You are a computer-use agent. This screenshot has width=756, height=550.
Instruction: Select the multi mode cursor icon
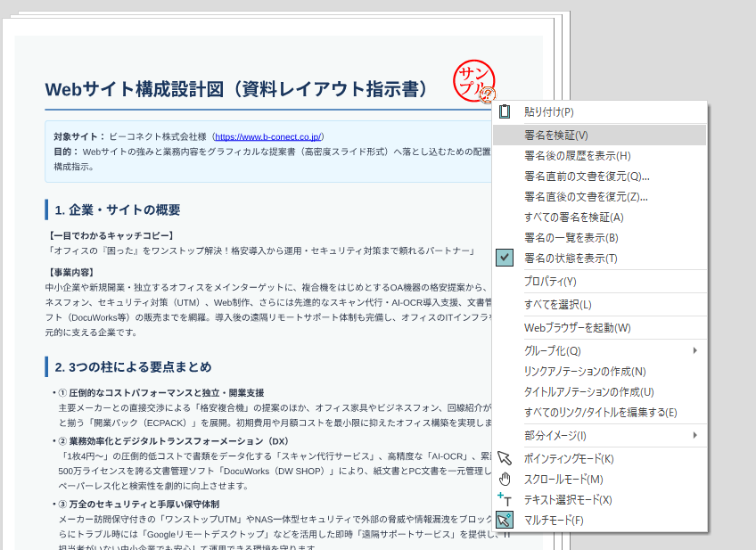(505, 520)
